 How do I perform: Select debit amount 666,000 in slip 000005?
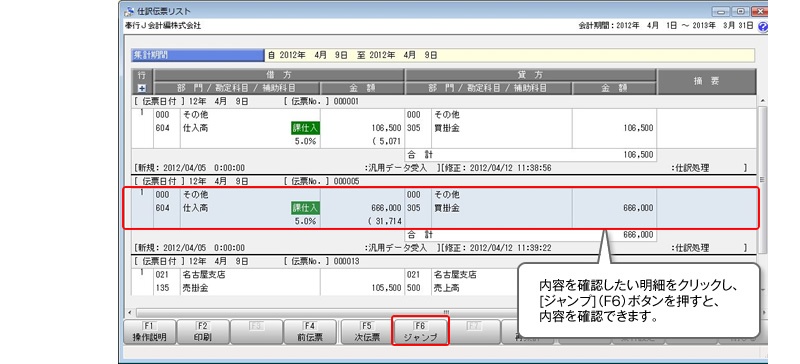pyautogui.click(x=387, y=208)
